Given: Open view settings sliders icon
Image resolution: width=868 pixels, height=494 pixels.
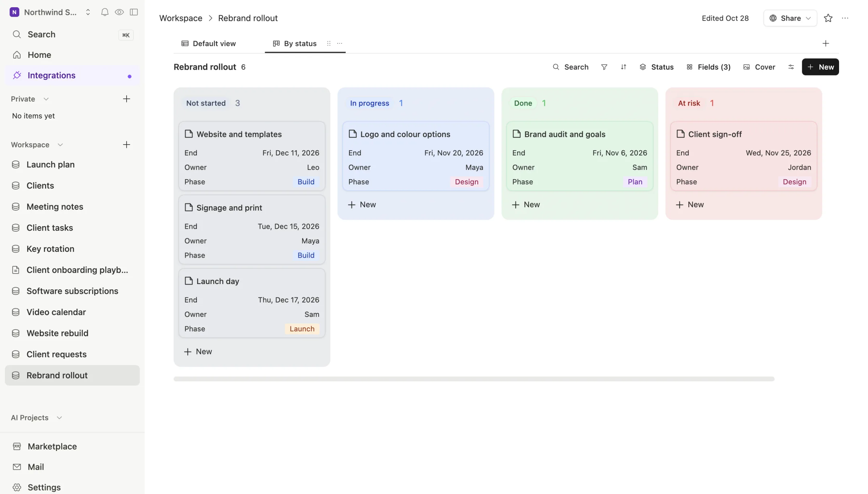Looking at the screenshot, I should (x=791, y=67).
